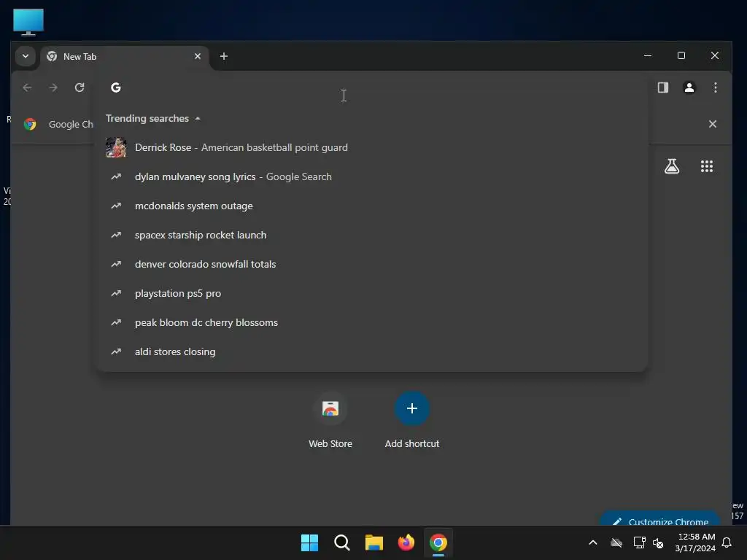Open the Chrome profile icon
Viewport: 747px width, 560px height.
click(x=689, y=87)
